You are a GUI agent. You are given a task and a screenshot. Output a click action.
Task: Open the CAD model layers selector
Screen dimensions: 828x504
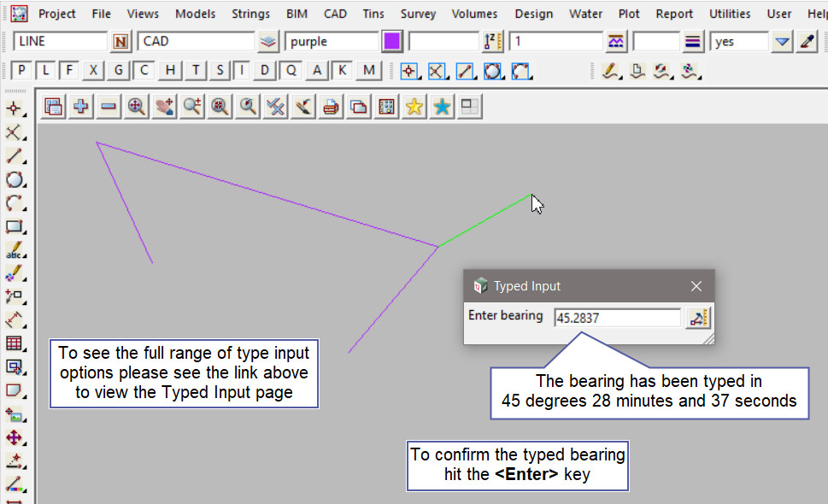269,42
